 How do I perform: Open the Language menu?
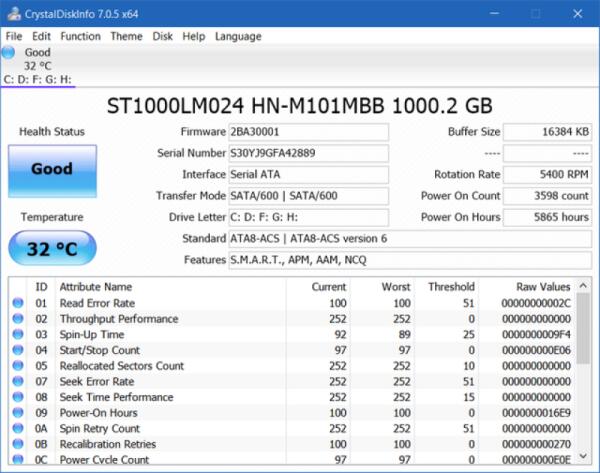pyautogui.click(x=238, y=36)
